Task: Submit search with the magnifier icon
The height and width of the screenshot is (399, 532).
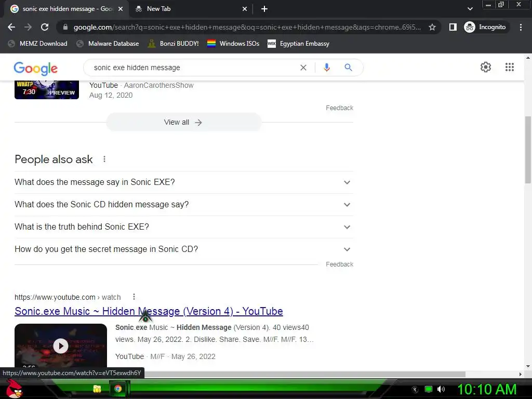Action: [348, 68]
